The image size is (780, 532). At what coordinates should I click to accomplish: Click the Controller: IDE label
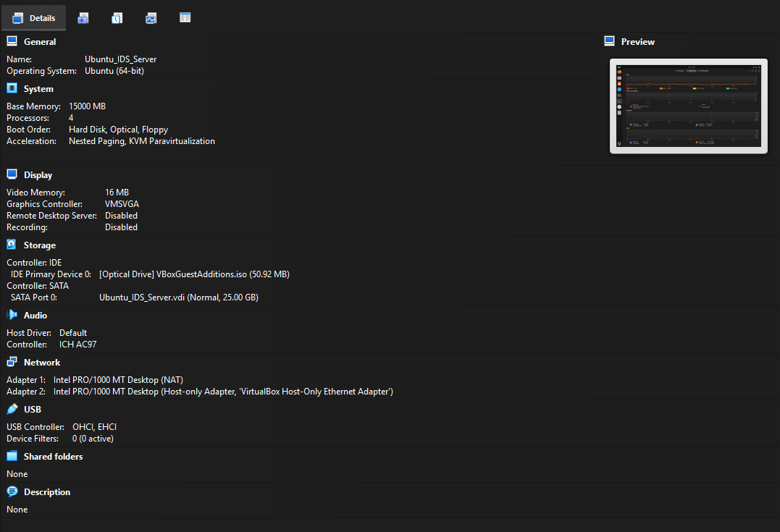(34, 263)
